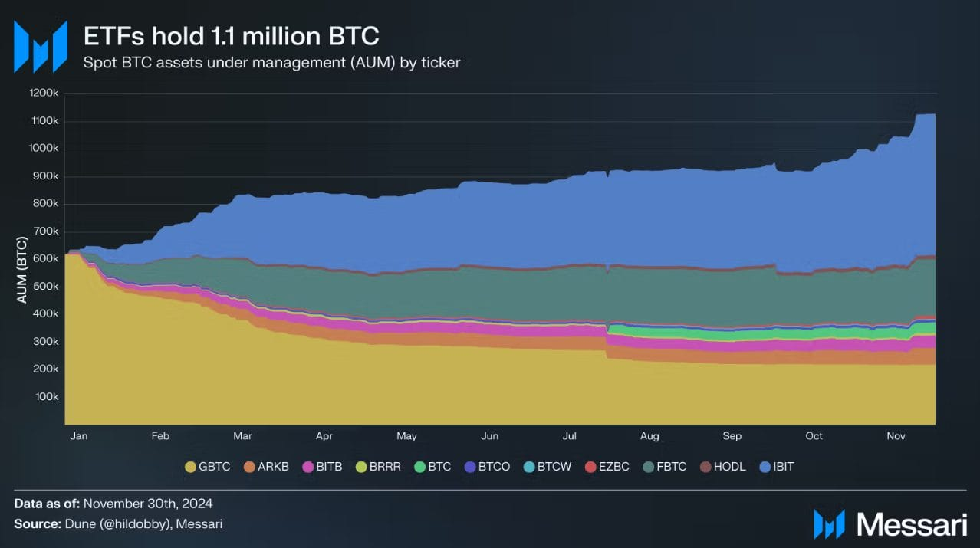Show or hide the FBTC series
The image size is (980, 548).
(666, 467)
